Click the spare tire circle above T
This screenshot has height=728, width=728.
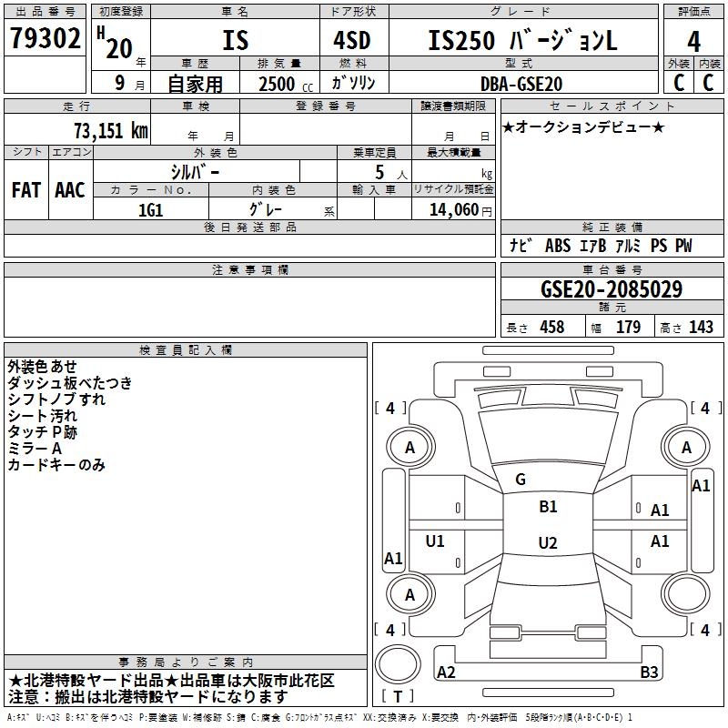pos(398,664)
